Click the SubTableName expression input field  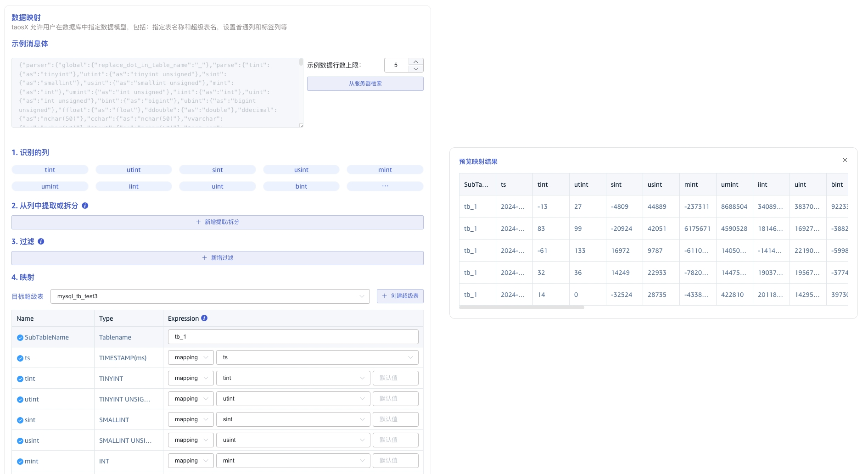[293, 337]
